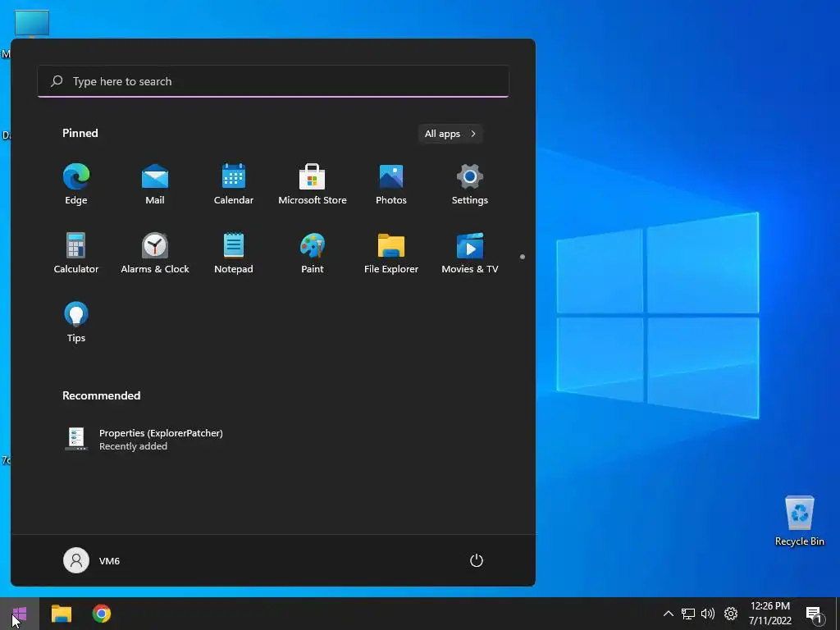Click the network icon in system tray
This screenshot has height=630, width=840.
click(688, 614)
